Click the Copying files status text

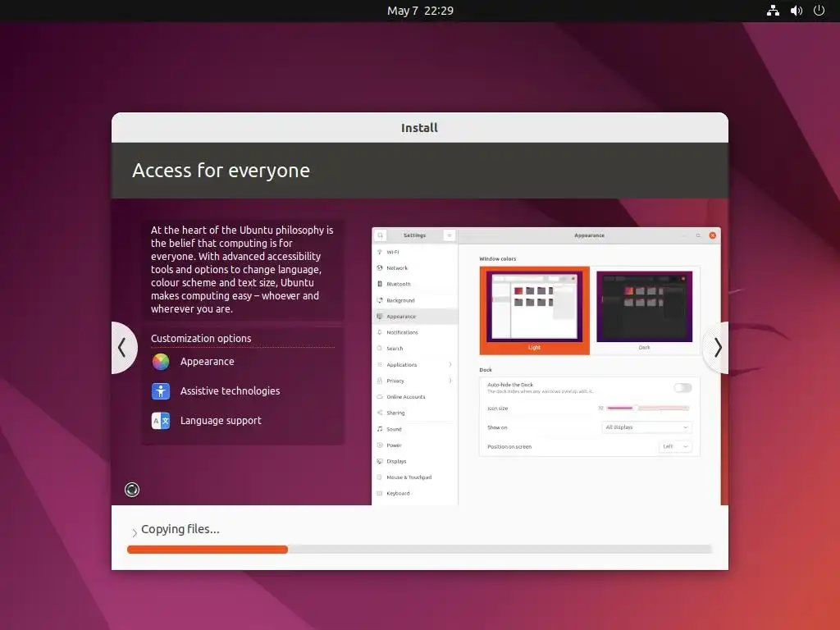point(180,529)
